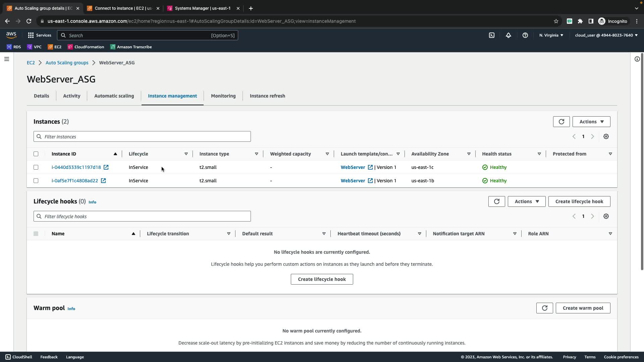Open external link for instance i-0440d3339c1197d18

(106, 167)
